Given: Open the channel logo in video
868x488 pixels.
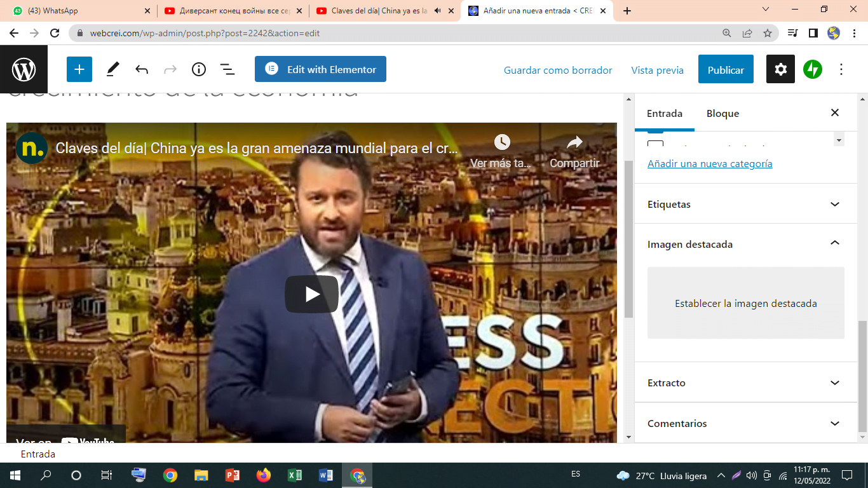Looking at the screenshot, I should pos(32,148).
